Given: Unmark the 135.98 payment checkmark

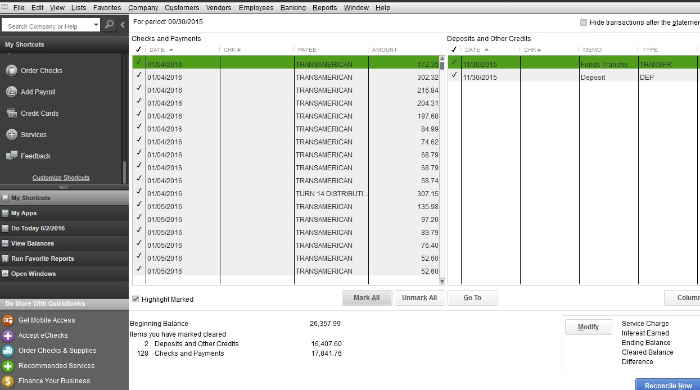Looking at the screenshot, I should pos(139,204).
